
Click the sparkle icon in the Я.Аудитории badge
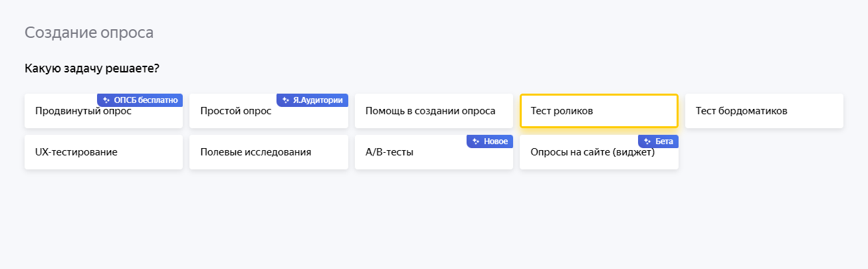click(286, 100)
